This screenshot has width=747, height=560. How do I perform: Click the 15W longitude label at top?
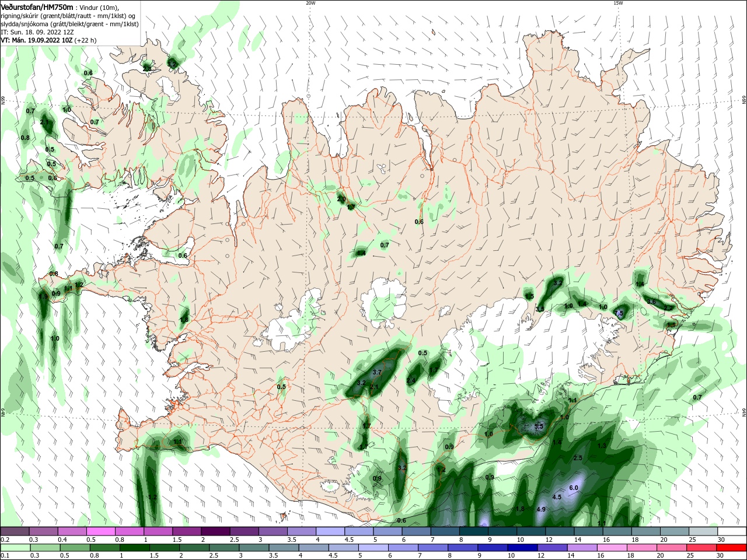(x=617, y=3)
